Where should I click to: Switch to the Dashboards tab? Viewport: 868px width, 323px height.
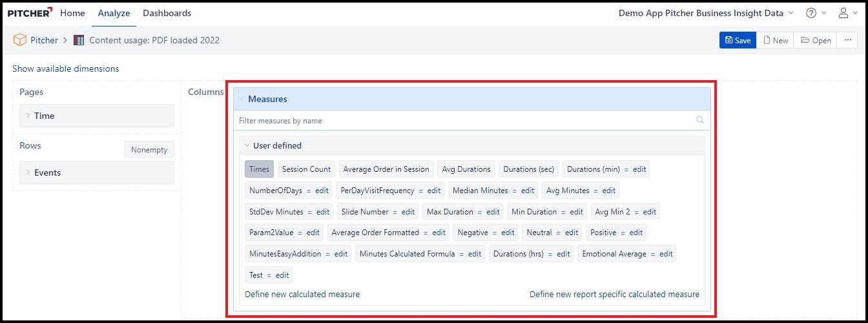[167, 13]
